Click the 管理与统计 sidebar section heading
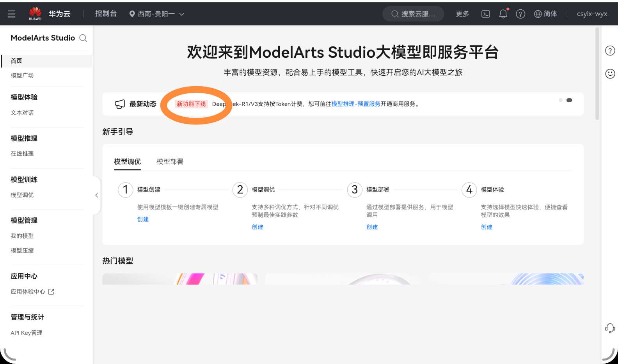This screenshot has width=618, height=364. click(x=27, y=317)
